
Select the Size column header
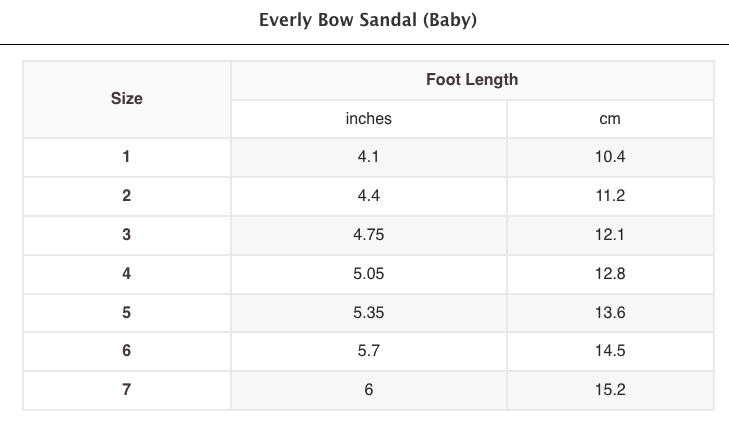126,99
